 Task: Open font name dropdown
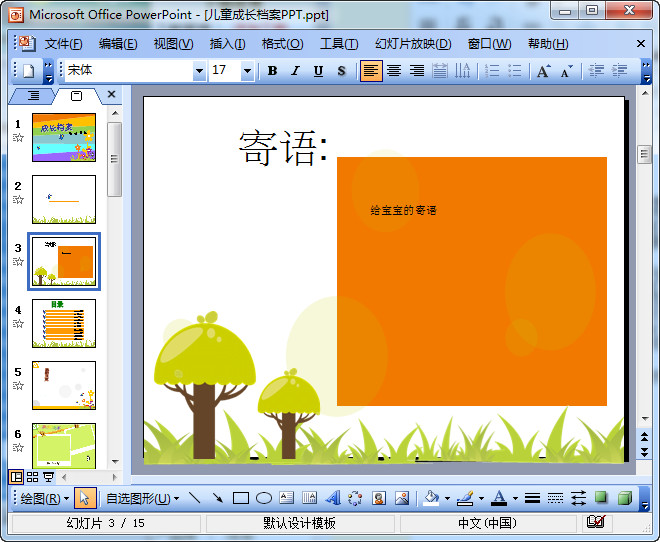(x=200, y=71)
